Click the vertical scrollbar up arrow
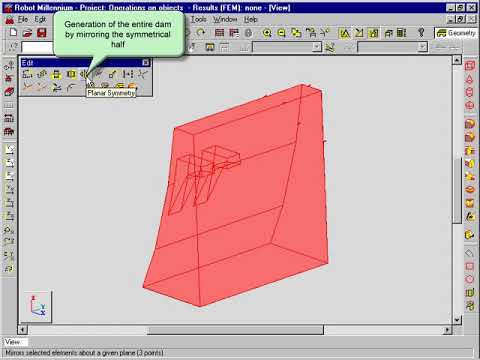Viewport: 480px width, 360px height. click(457, 60)
